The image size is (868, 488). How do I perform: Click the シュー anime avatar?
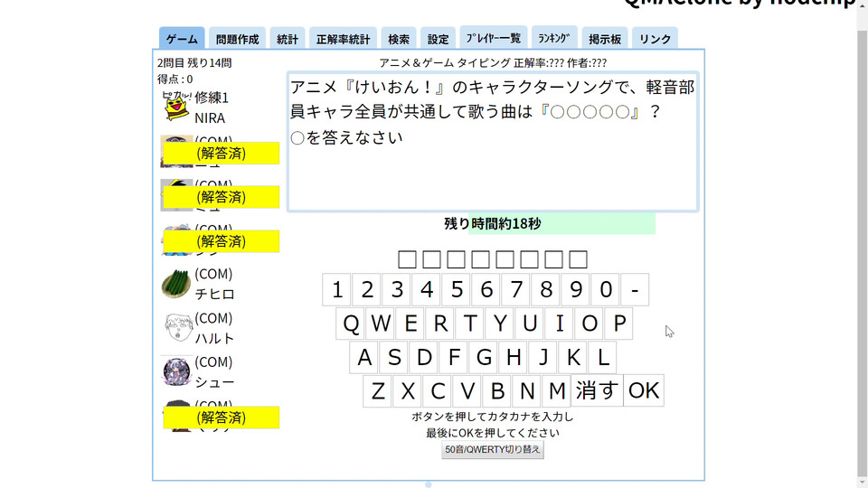click(x=176, y=371)
